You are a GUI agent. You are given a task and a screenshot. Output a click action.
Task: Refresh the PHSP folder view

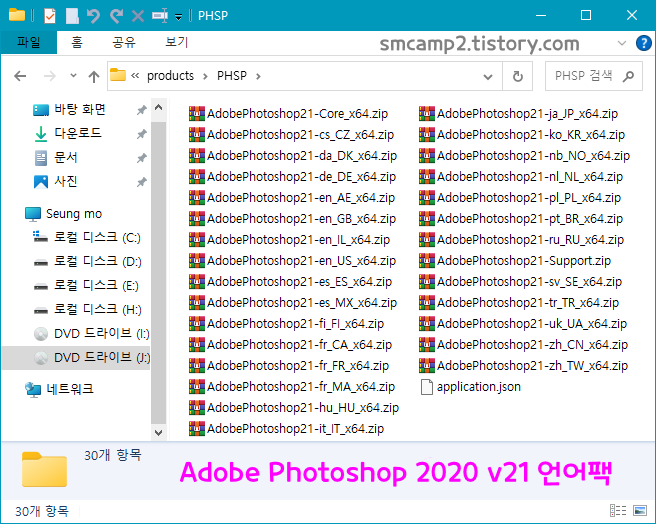tap(518, 76)
